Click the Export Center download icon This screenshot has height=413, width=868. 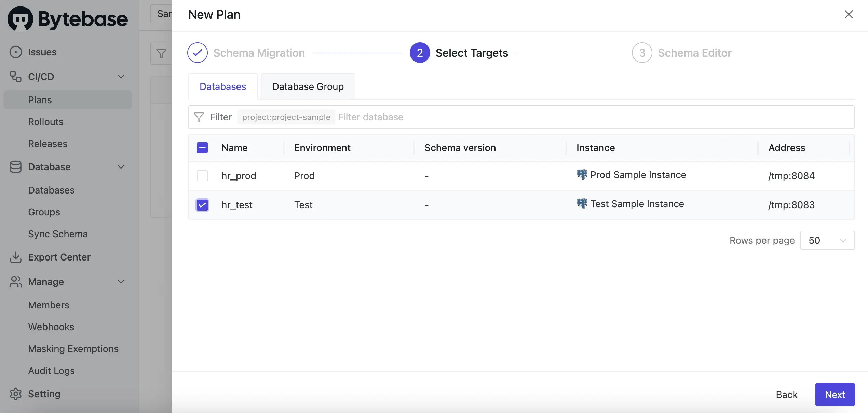[15, 257]
